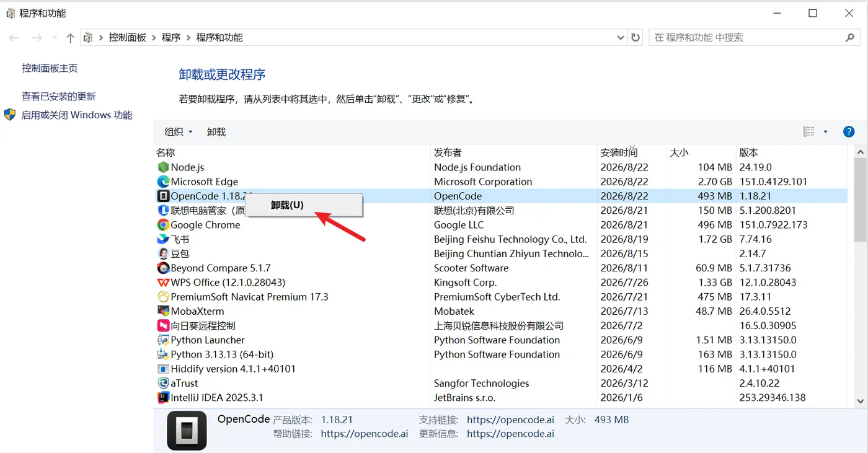868x453 pixels.
Task: Open the 更新信息 opencode.ai link
Action: coord(510,434)
